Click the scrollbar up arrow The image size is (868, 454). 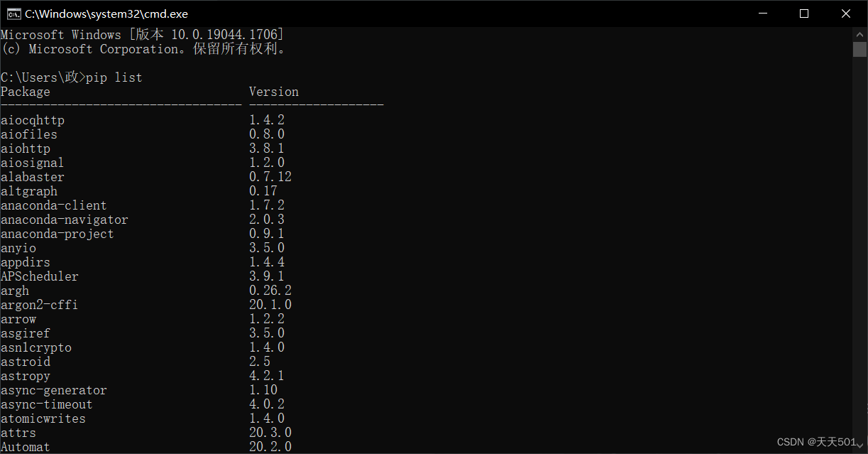click(860, 33)
